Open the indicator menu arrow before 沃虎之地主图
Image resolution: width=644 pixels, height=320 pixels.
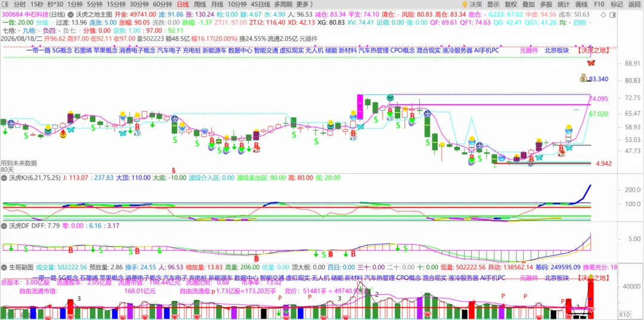(x=70, y=14)
